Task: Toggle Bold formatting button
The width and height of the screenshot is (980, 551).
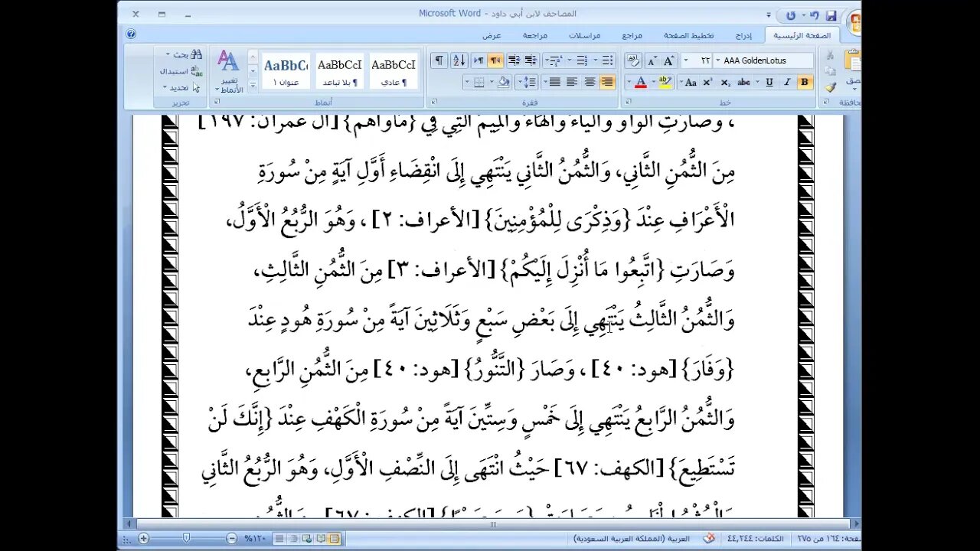Action: click(x=804, y=82)
